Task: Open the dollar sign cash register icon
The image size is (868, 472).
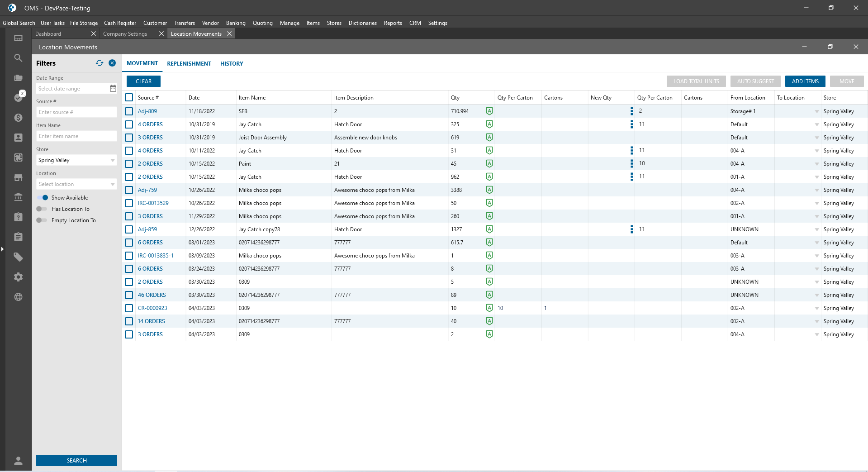Action: click(18, 118)
